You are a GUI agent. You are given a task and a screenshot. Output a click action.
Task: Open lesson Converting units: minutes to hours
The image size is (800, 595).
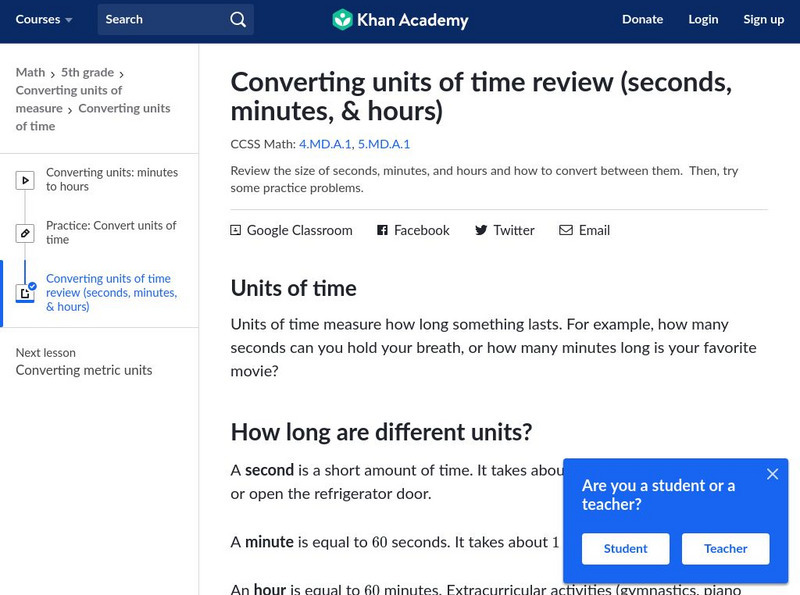coord(112,180)
